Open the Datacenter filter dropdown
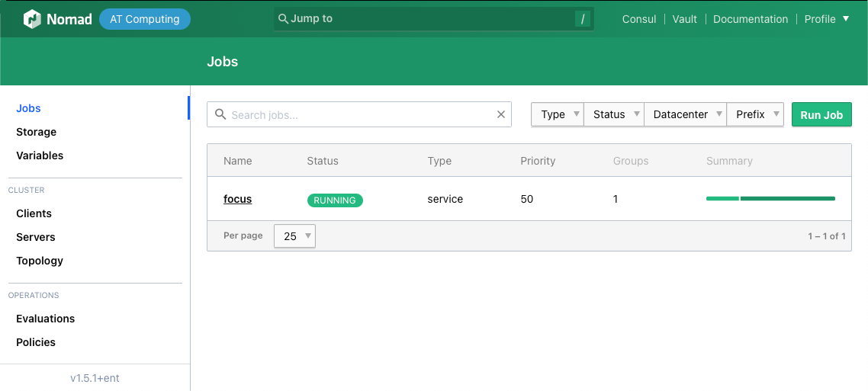 point(685,114)
